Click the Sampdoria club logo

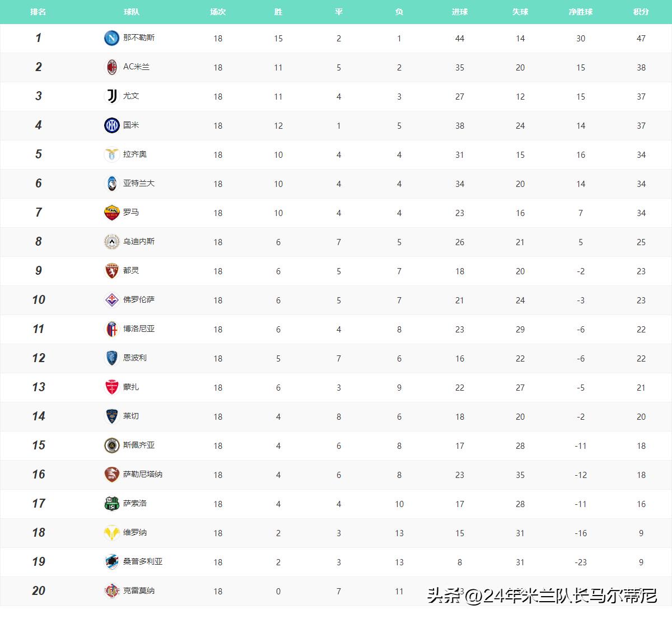pos(111,562)
